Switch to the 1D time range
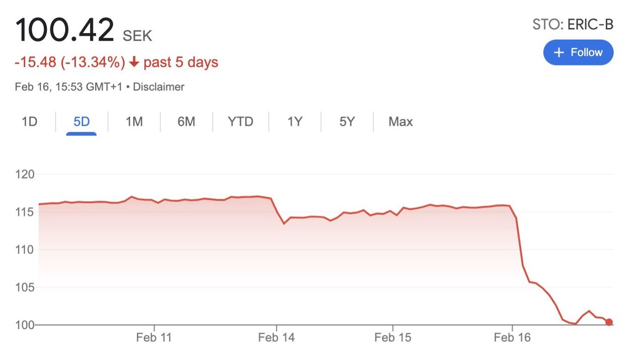 (x=30, y=122)
